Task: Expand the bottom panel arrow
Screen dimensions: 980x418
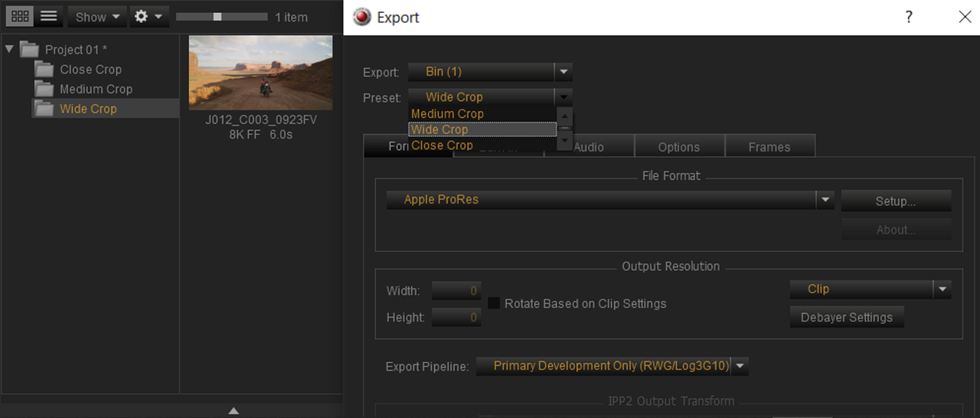Action: pyautogui.click(x=234, y=411)
